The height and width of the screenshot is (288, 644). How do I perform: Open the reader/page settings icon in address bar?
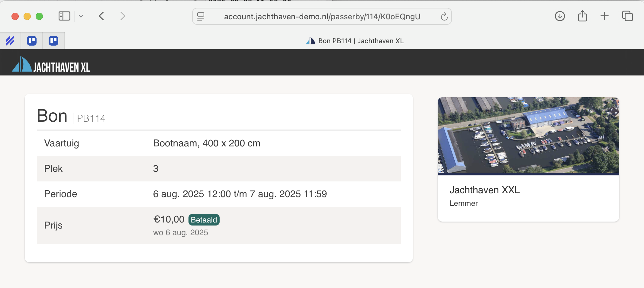(201, 16)
